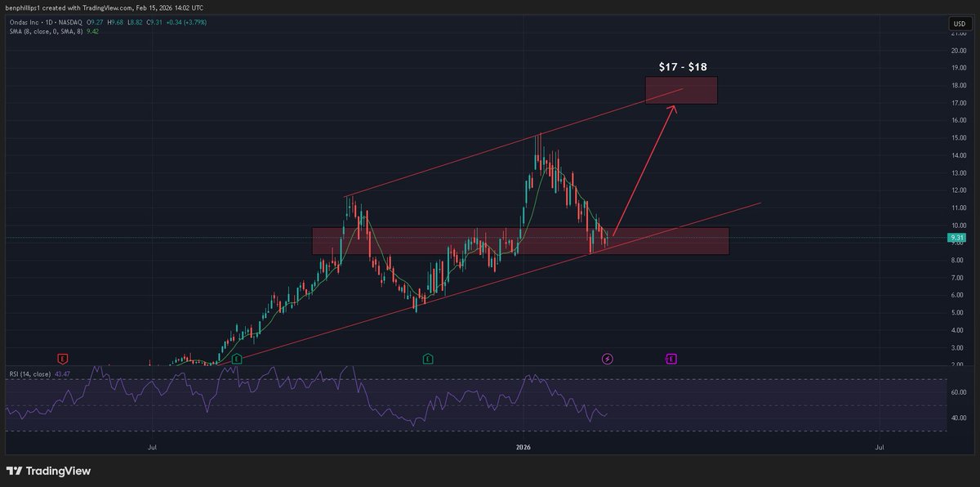This screenshot has width=980, height=487.
Task: Click the 60.00 RSI scale label
Action: (x=958, y=392)
